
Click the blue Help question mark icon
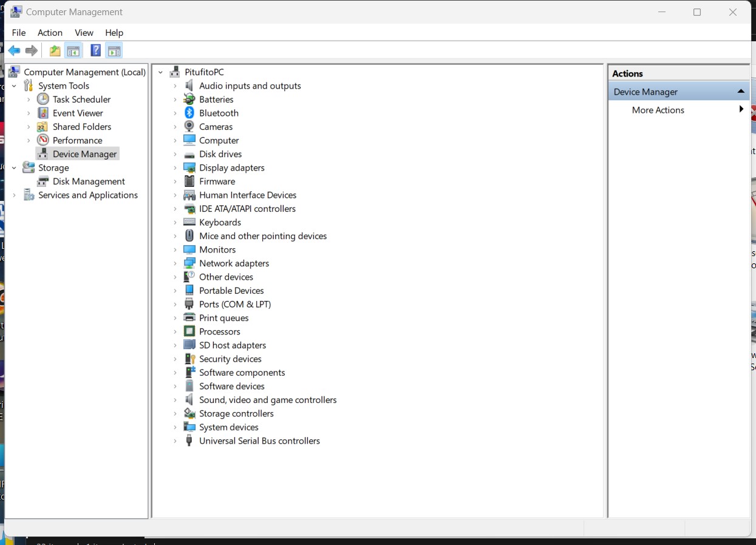(x=96, y=51)
